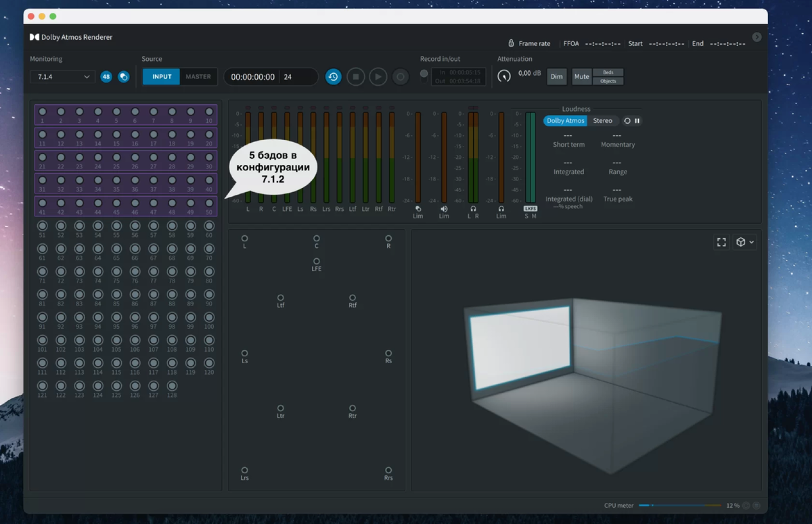Click the Ltr speaker in room layout

pyautogui.click(x=281, y=408)
